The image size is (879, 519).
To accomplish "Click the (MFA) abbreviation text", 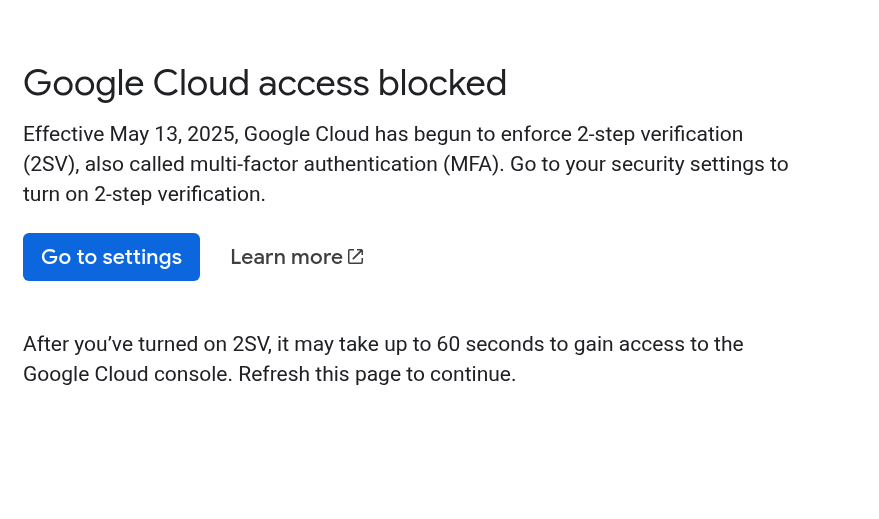I will [x=471, y=164].
